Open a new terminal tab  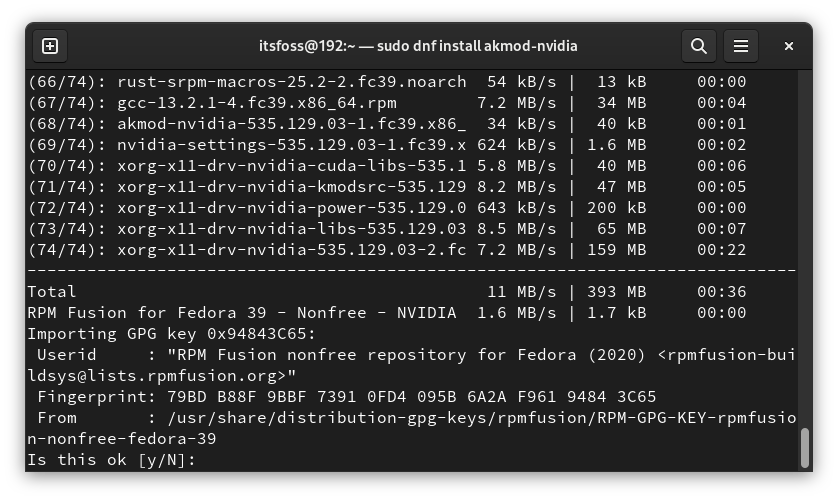50,46
